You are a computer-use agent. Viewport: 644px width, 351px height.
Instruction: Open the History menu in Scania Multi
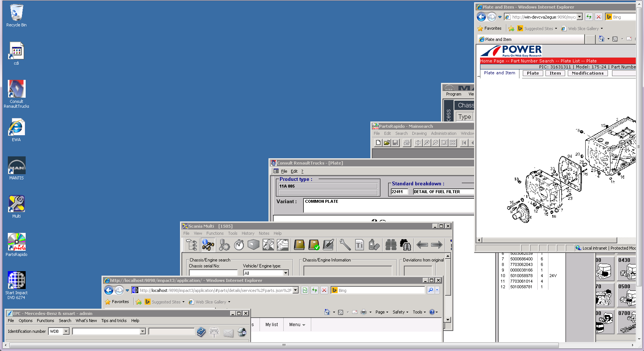[x=248, y=233]
